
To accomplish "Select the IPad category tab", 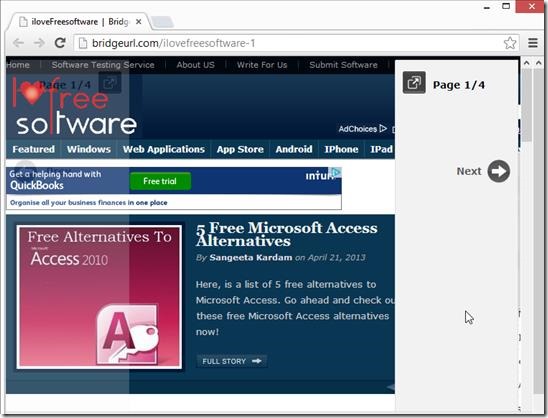I will point(381,149).
